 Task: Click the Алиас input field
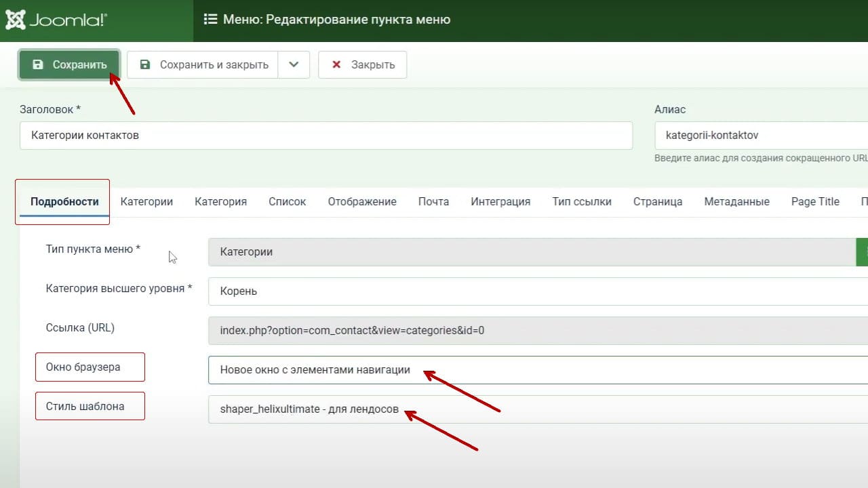761,136
